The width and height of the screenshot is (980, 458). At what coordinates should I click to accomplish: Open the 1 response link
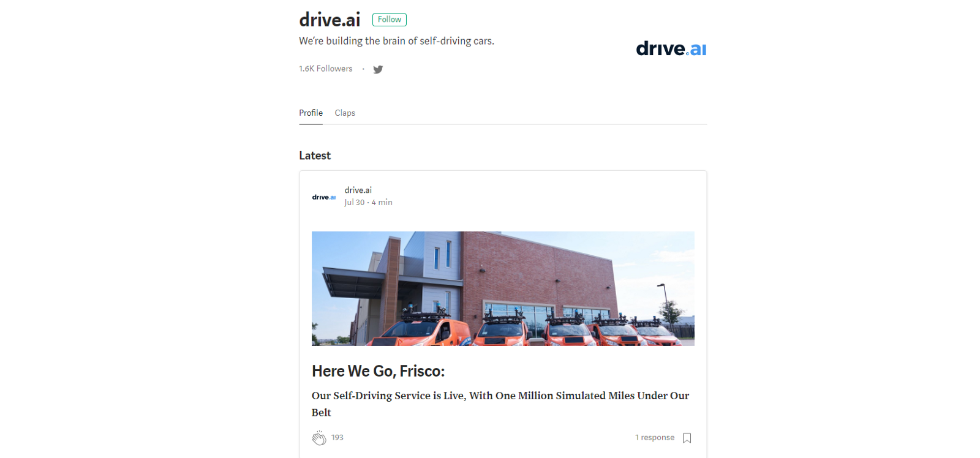[x=655, y=437]
